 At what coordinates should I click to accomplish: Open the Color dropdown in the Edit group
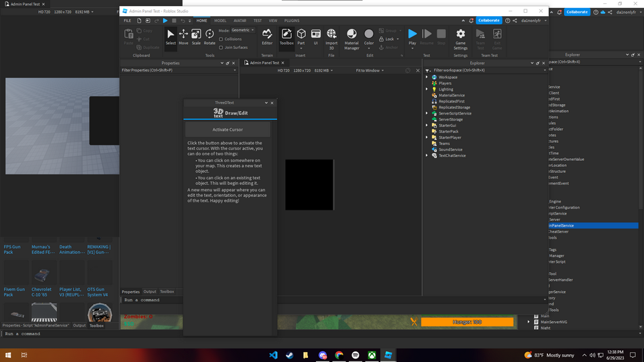click(x=369, y=48)
